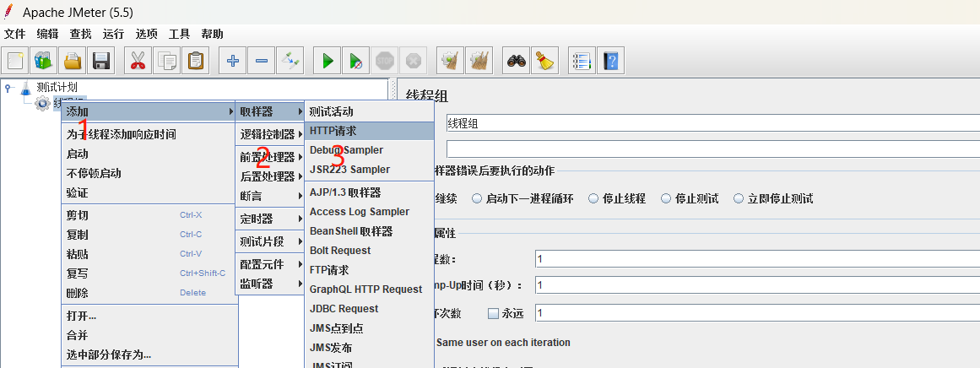Expand the 监听器 submenu
Screen dimensions: 980x368
(269, 284)
